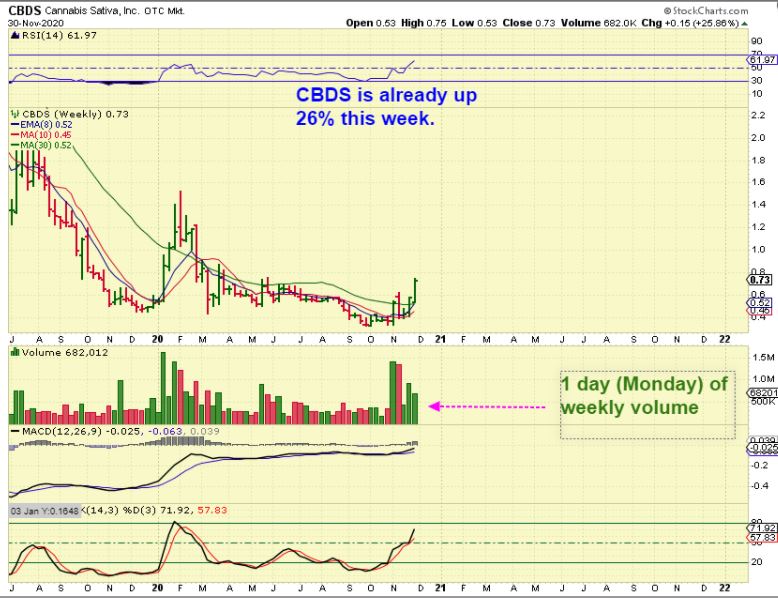Click the 71.92 %K value in the stochastic legend
The width and height of the screenshot is (778, 598).
(x=176, y=510)
